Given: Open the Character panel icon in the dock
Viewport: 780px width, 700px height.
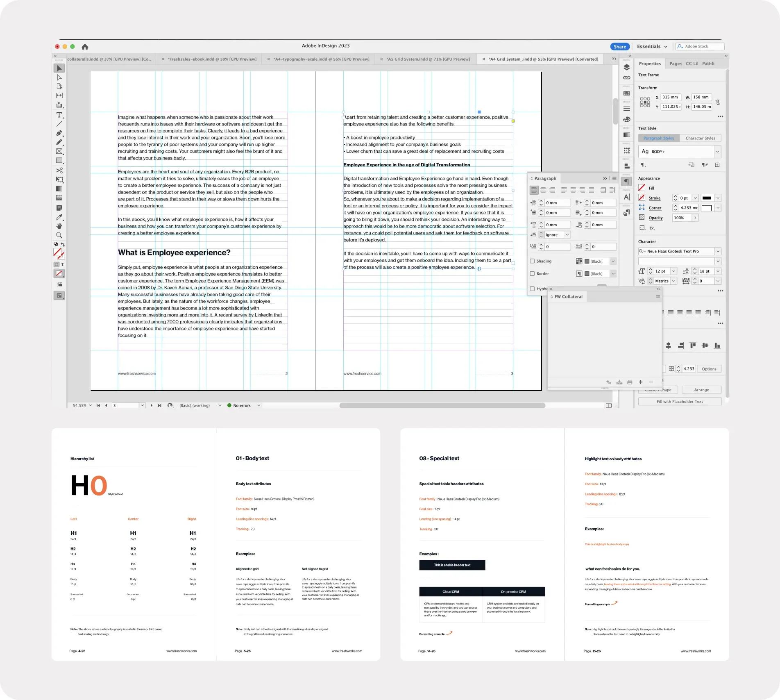Looking at the screenshot, I should 626,197.
